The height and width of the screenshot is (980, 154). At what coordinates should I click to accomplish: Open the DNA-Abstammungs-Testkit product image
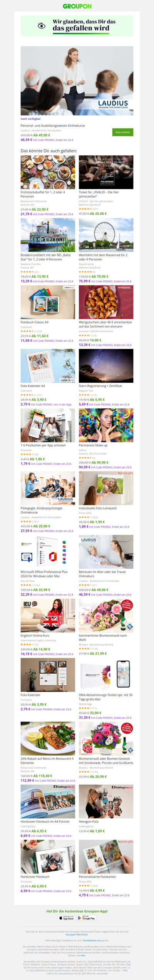click(106, 674)
